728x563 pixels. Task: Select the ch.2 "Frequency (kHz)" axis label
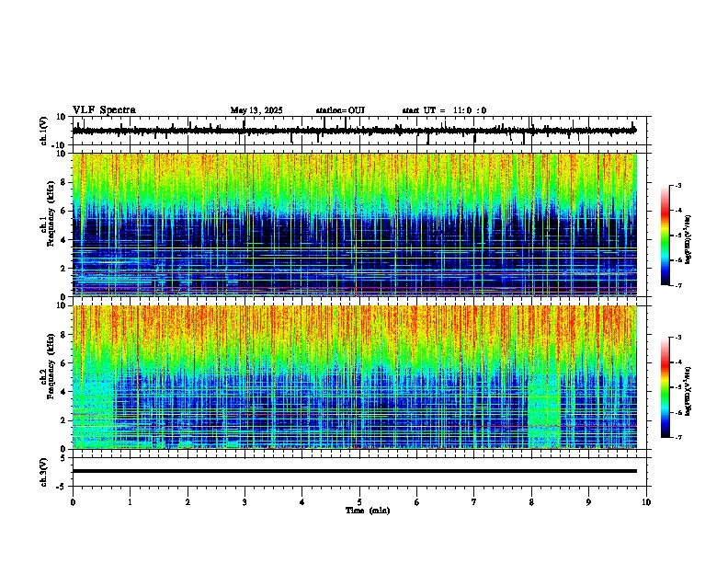click(x=51, y=366)
